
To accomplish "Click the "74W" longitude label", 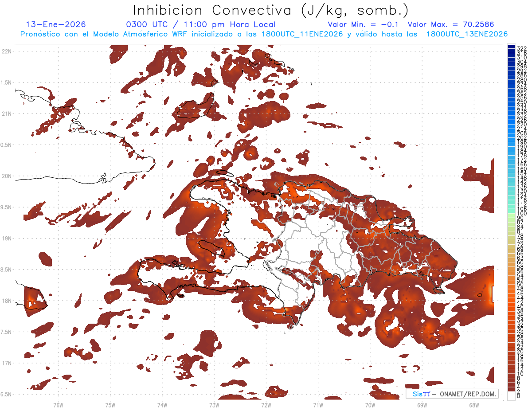I will pos(162,405).
